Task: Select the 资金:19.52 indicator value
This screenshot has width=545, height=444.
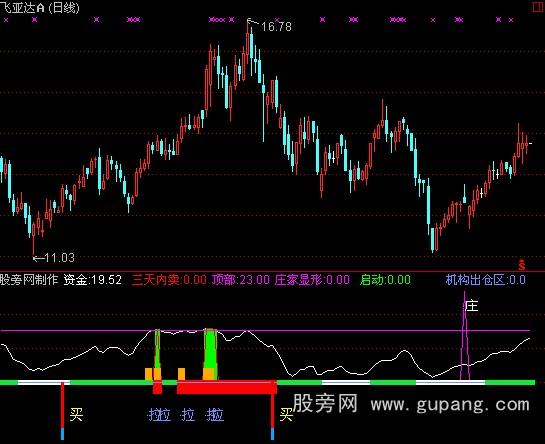Action: point(92,280)
